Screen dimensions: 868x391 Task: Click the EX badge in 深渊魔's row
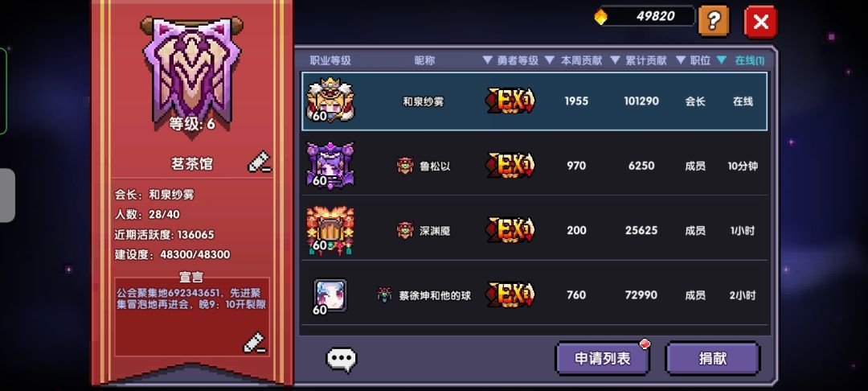click(x=510, y=230)
